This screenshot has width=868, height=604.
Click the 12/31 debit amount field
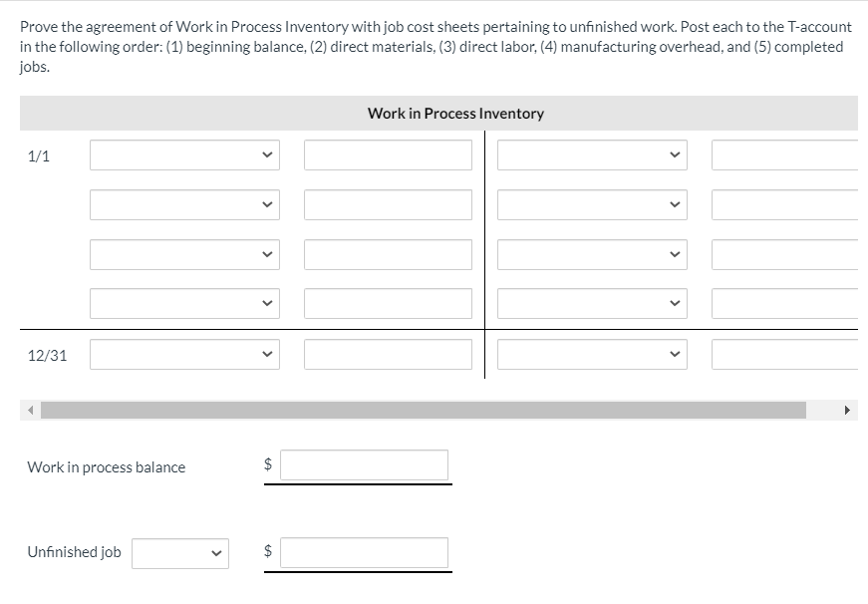[388, 354]
